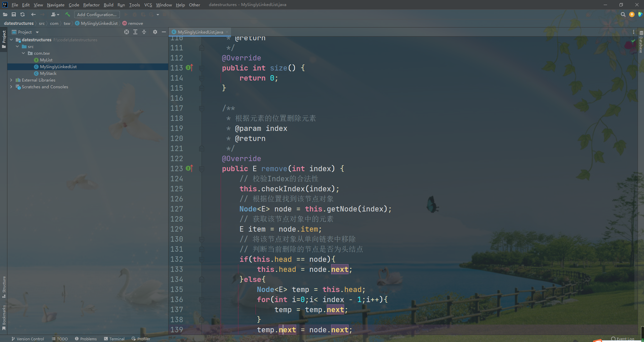Click line number 125 in gutter

177,189
